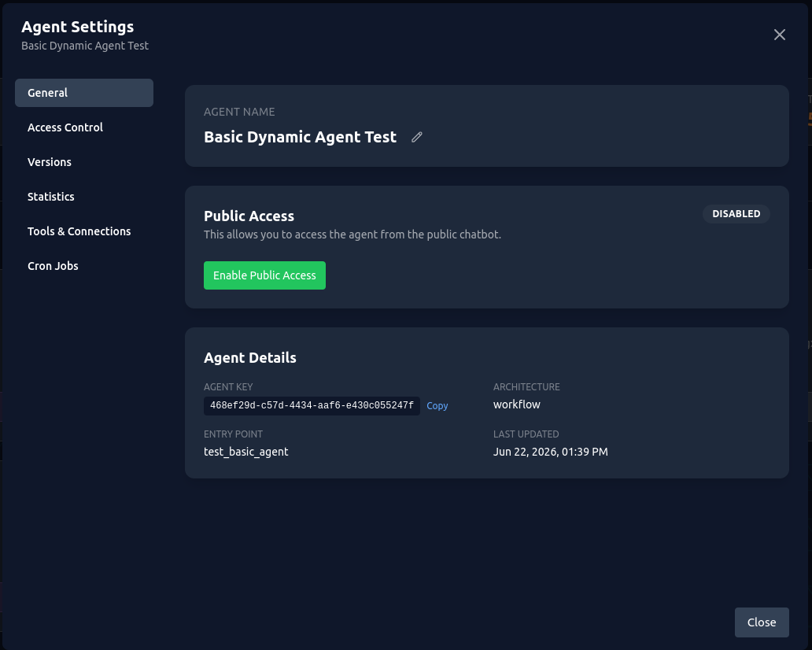Edit agent name with pencil icon

tap(417, 137)
